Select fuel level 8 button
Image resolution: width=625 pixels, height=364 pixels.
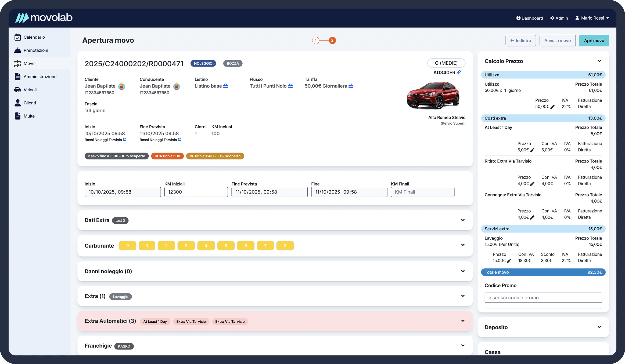(285, 246)
